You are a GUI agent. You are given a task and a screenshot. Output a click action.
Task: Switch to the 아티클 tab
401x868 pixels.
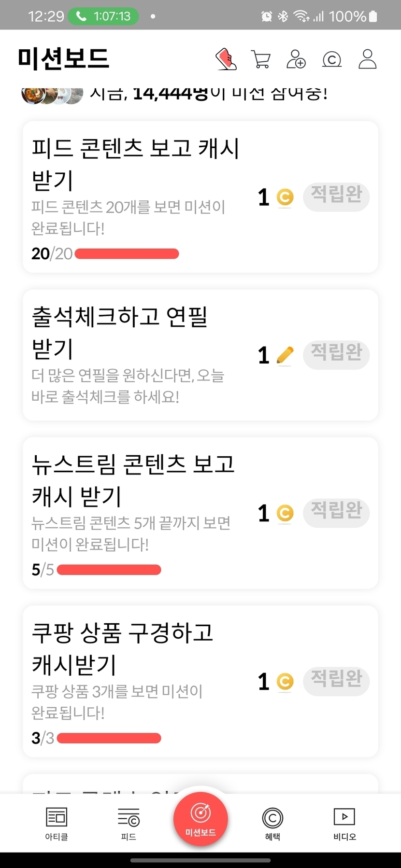tap(57, 824)
